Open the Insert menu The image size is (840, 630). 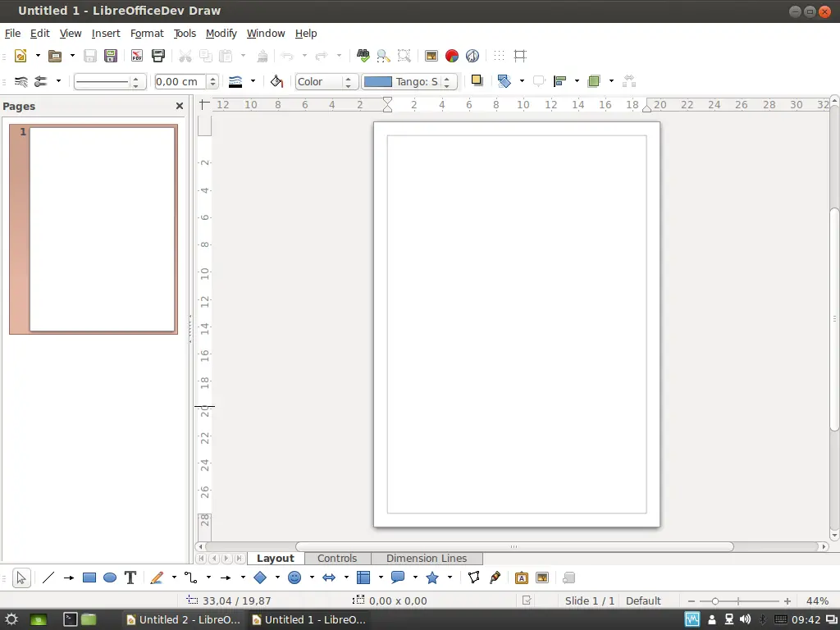(106, 33)
